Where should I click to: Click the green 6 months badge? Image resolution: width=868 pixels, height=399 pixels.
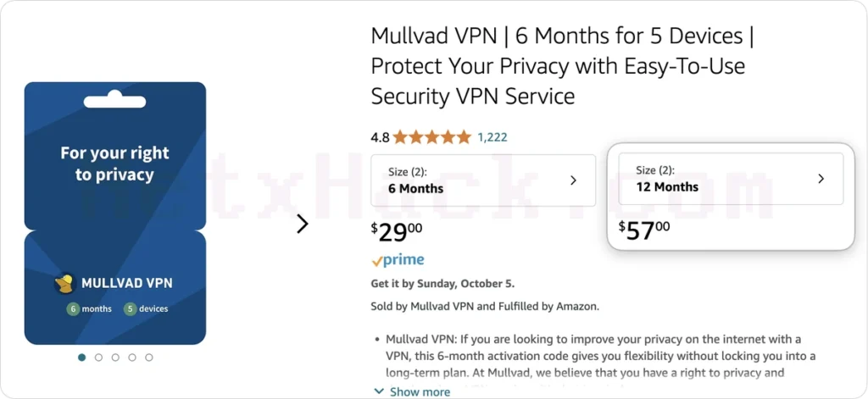[73, 309]
